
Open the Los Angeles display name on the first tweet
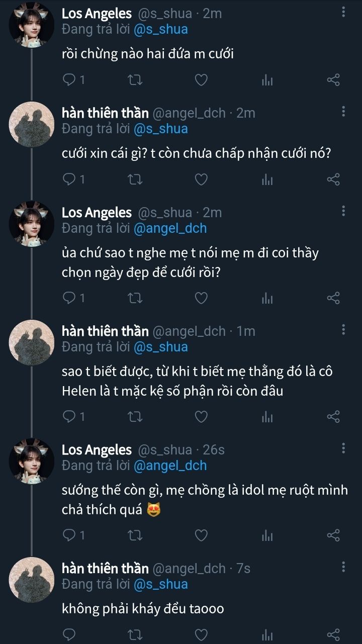(x=97, y=14)
